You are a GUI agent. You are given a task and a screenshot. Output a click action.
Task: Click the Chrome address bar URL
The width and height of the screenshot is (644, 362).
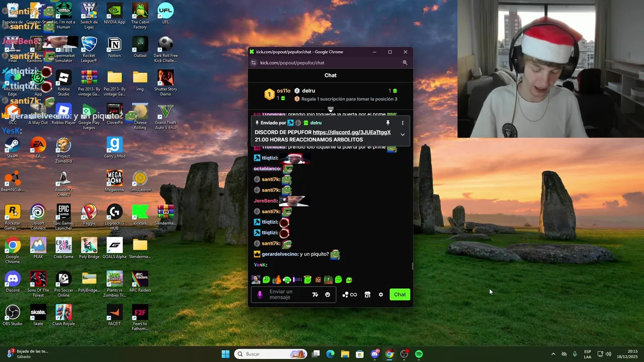(292, 63)
